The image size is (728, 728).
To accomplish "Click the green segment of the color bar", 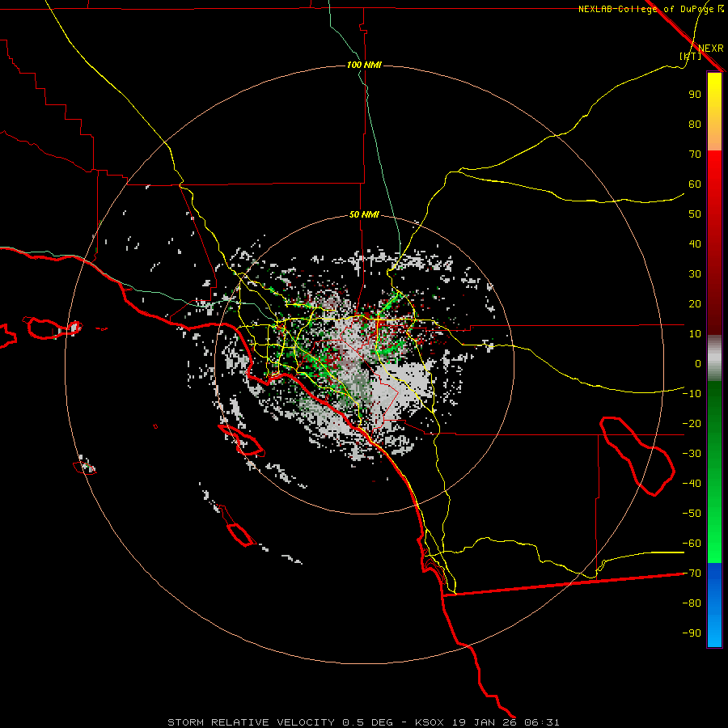I will [714, 472].
